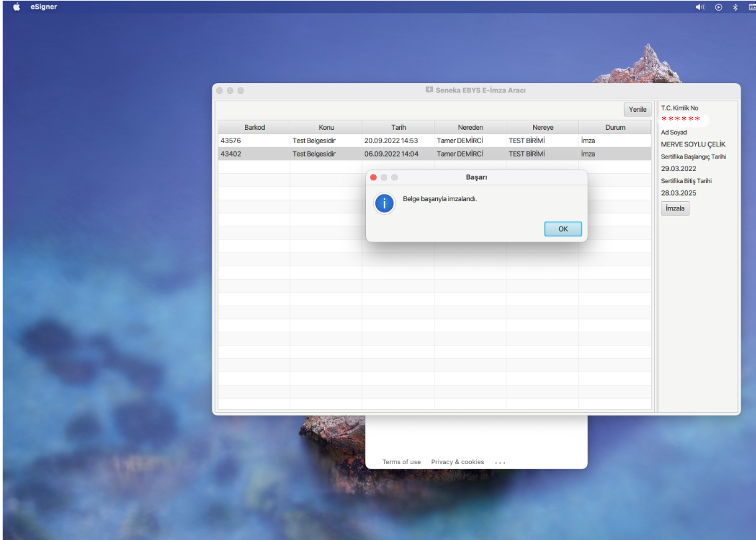
Task: Open the Apple menu
Action: [x=17, y=7]
